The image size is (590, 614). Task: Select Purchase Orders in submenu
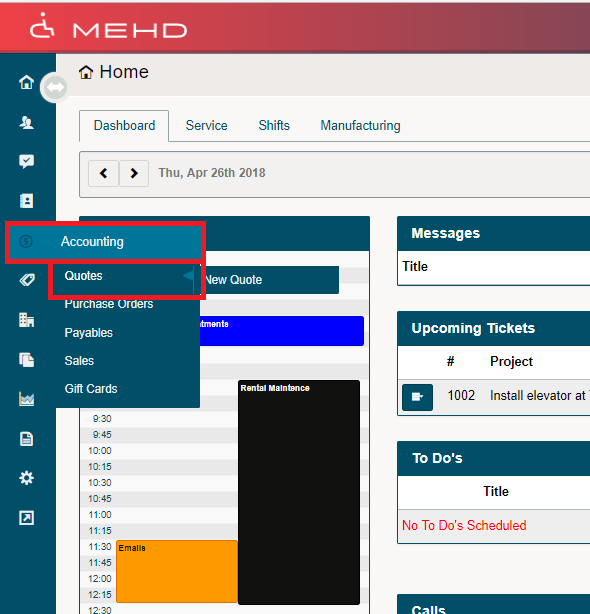109,304
